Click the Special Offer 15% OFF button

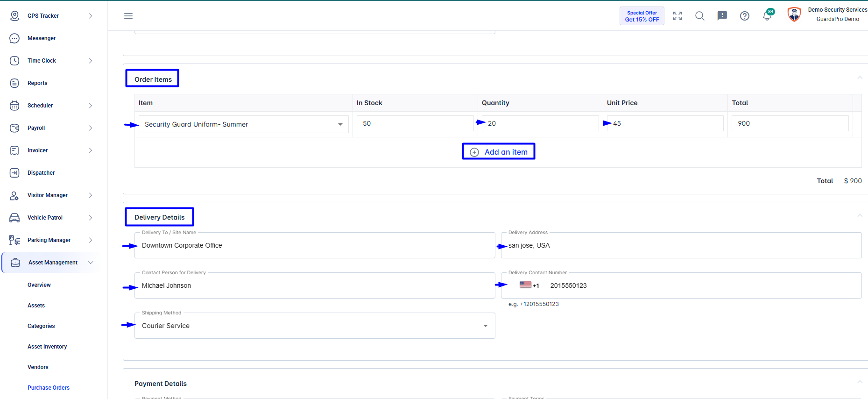coord(642,16)
